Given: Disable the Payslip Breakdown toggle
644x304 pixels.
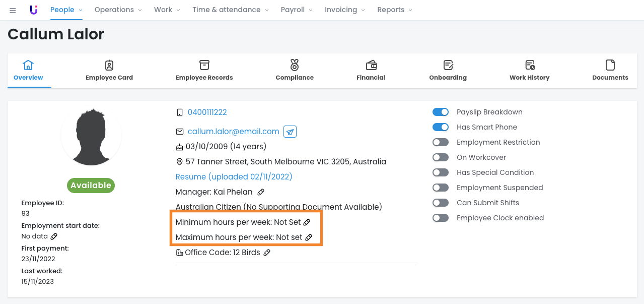Looking at the screenshot, I should [x=441, y=112].
